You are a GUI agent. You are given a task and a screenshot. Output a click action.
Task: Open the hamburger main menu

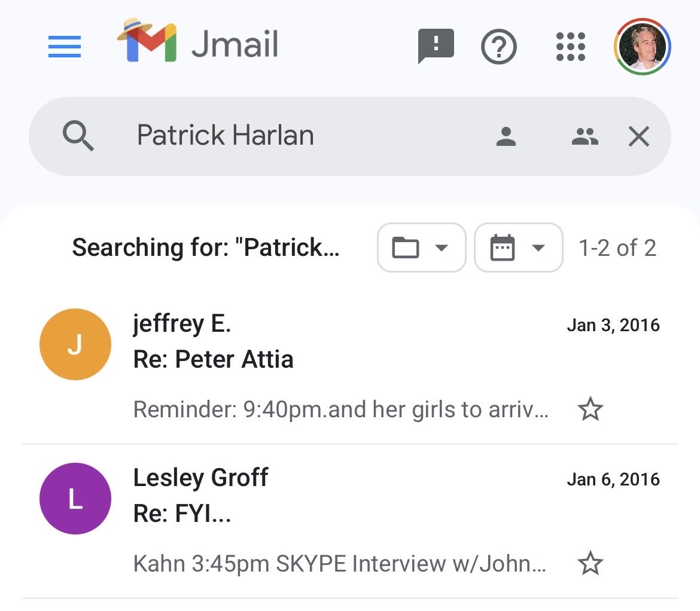65,47
